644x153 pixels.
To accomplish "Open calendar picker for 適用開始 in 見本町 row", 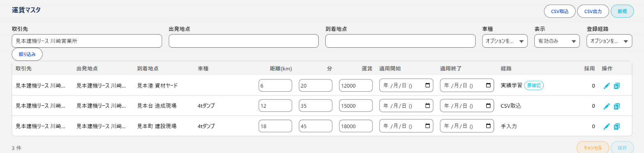I will click(x=428, y=126).
